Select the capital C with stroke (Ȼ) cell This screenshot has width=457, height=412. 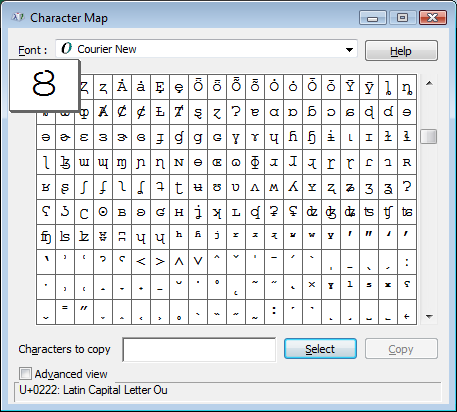122,112
